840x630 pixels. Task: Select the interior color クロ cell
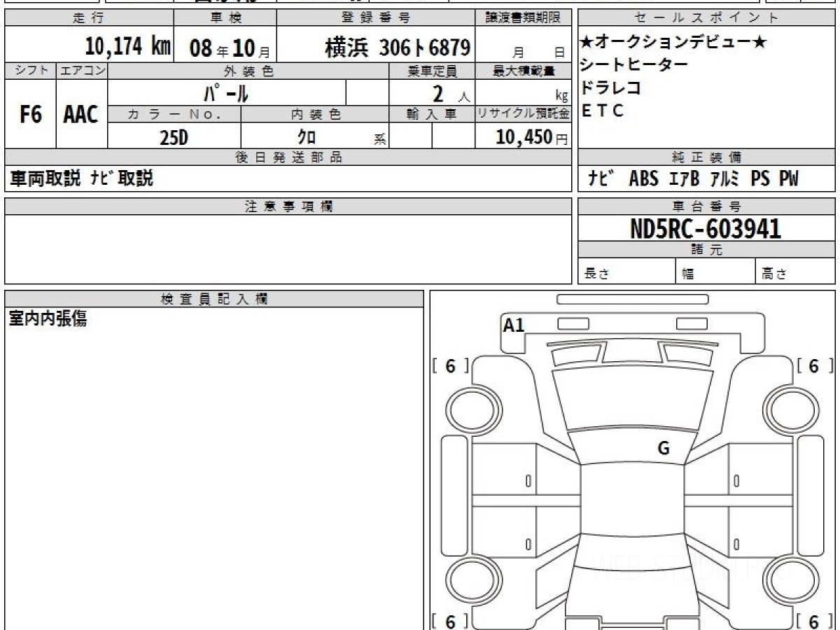(x=307, y=137)
